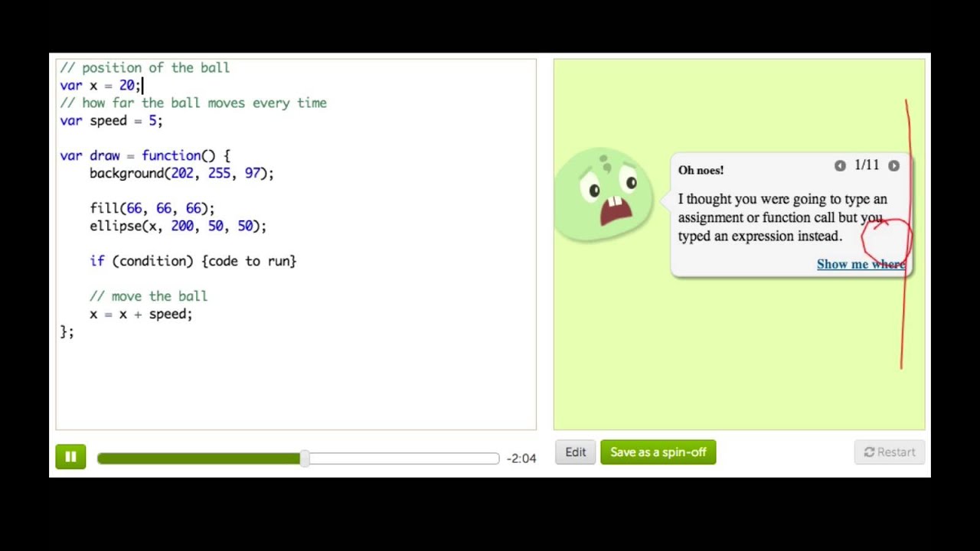Click the playback progress slider handle
This screenshot has width=980, height=551.
pos(305,458)
